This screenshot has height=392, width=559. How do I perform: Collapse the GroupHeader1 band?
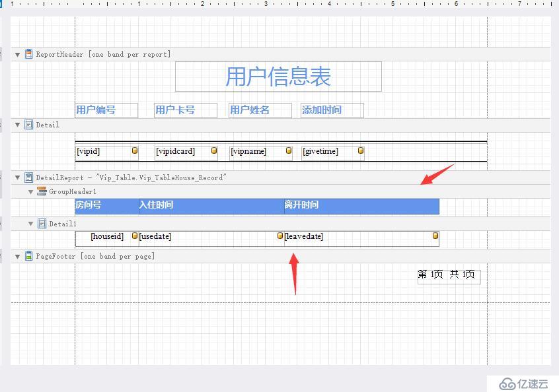pos(31,191)
